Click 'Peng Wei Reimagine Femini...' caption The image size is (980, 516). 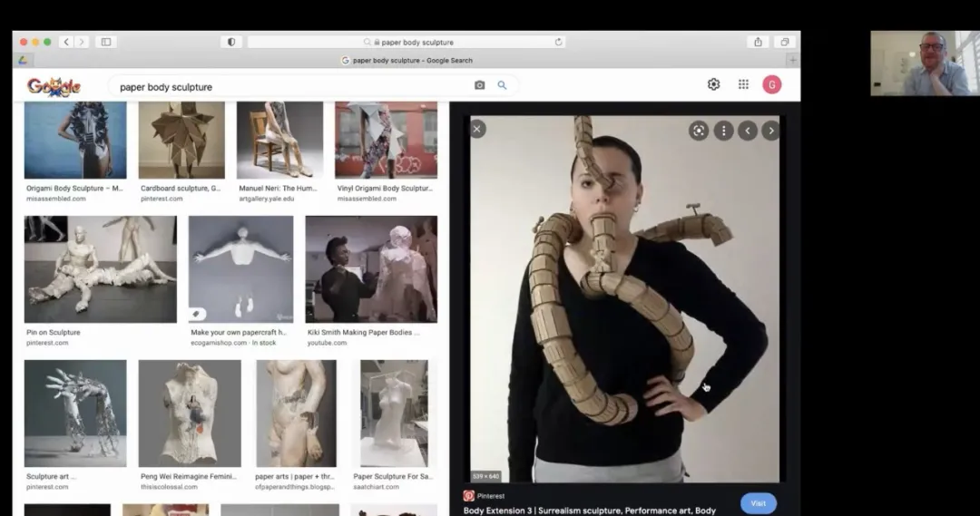pyautogui.click(x=188, y=476)
